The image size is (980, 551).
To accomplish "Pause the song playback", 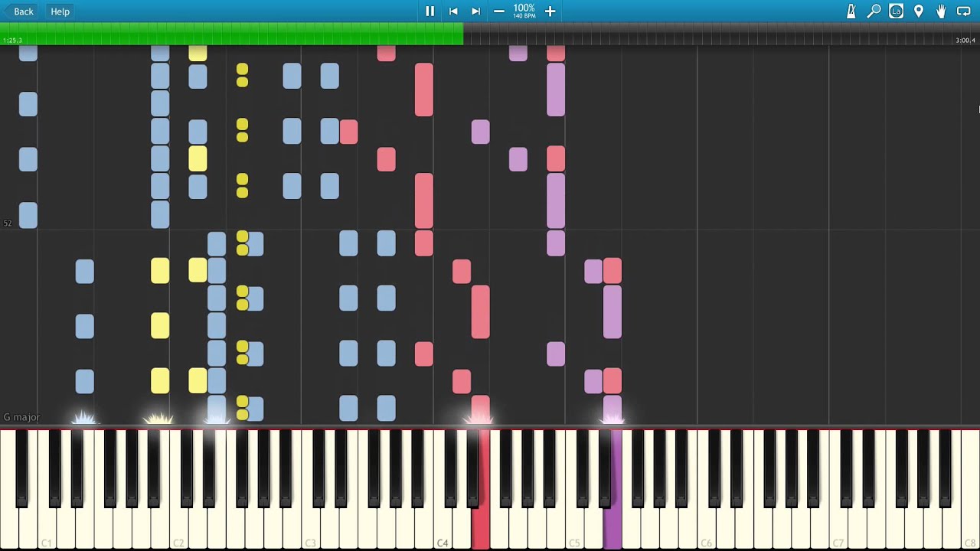I will tap(430, 11).
